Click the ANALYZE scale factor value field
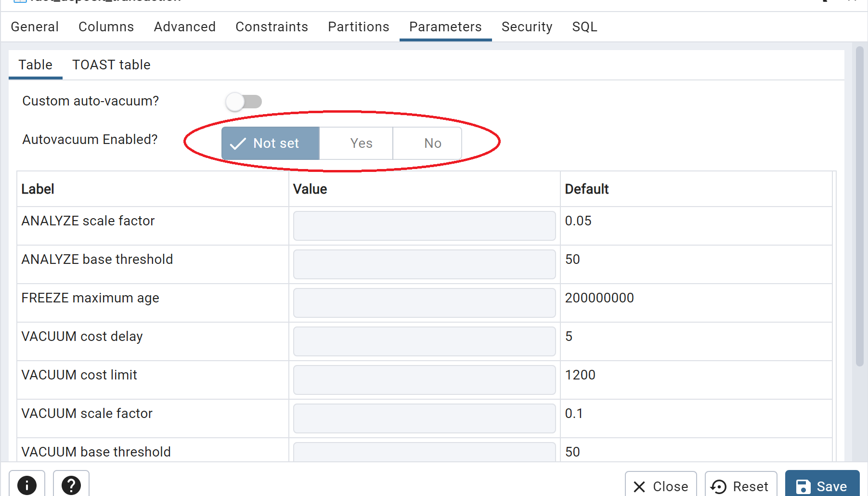 click(424, 225)
